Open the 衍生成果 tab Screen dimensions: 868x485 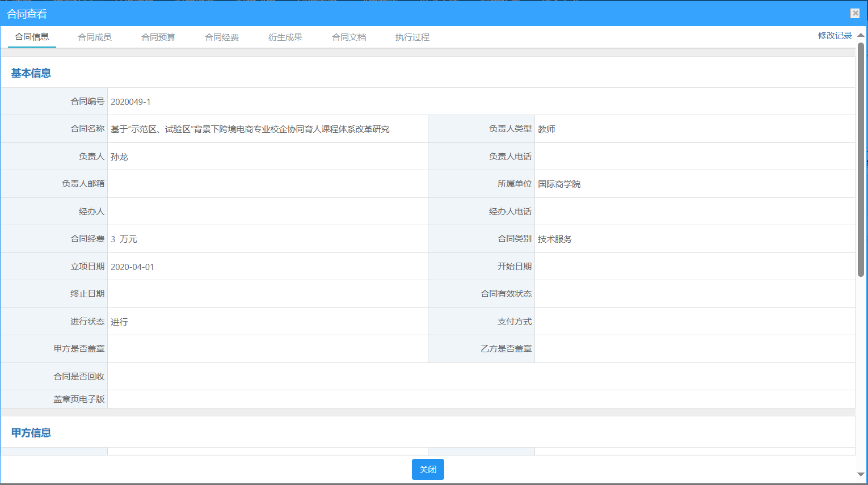click(285, 37)
